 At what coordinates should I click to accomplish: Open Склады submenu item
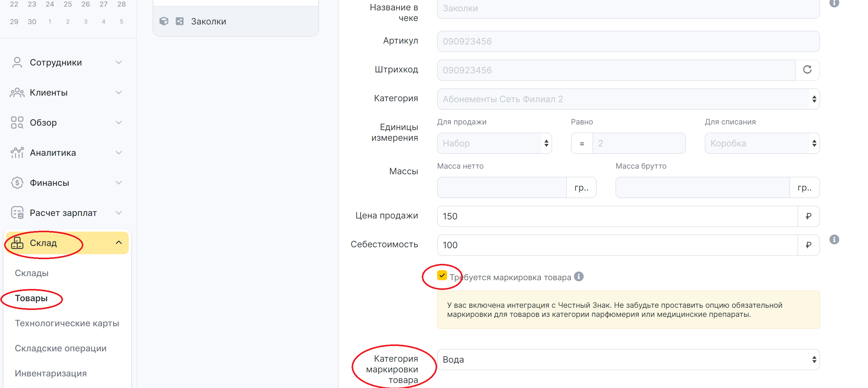(32, 273)
